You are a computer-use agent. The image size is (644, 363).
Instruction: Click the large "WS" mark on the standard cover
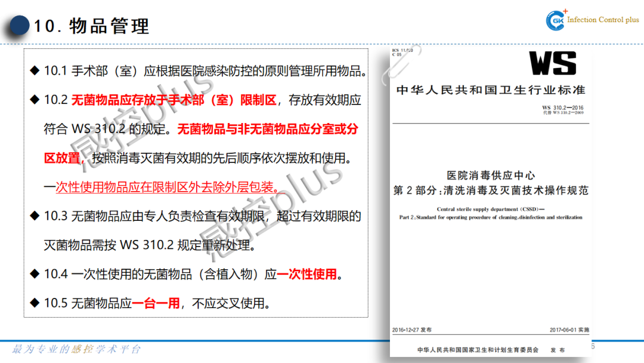click(553, 63)
